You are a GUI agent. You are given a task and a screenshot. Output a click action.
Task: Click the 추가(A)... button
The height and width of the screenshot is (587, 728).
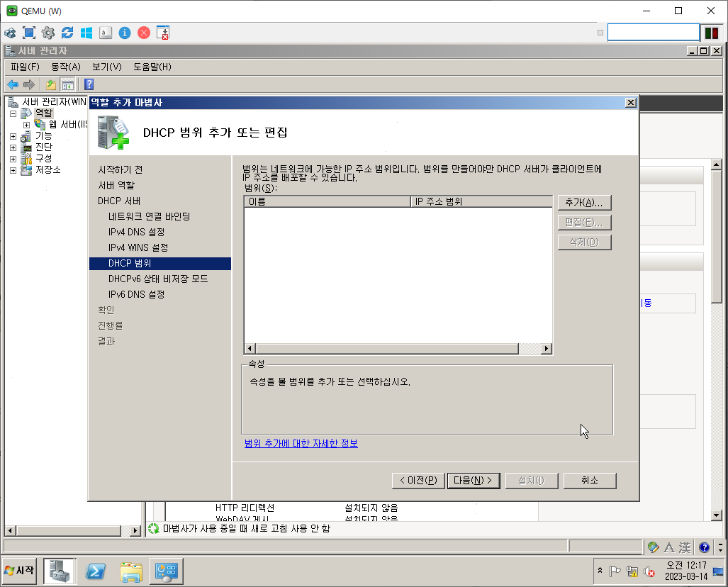pos(584,203)
